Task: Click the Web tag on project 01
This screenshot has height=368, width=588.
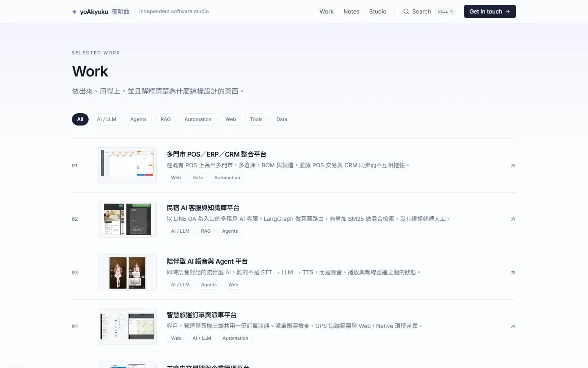Action: pos(176,177)
